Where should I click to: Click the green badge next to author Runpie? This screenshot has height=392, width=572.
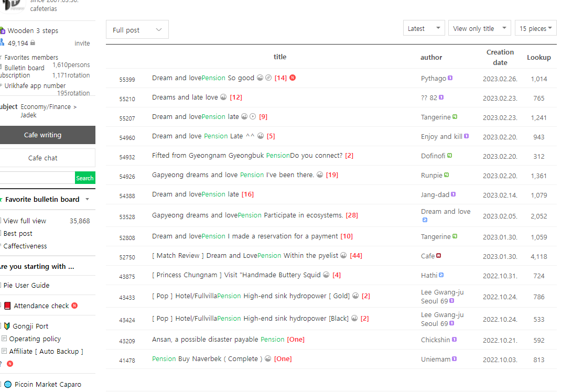(x=447, y=175)
